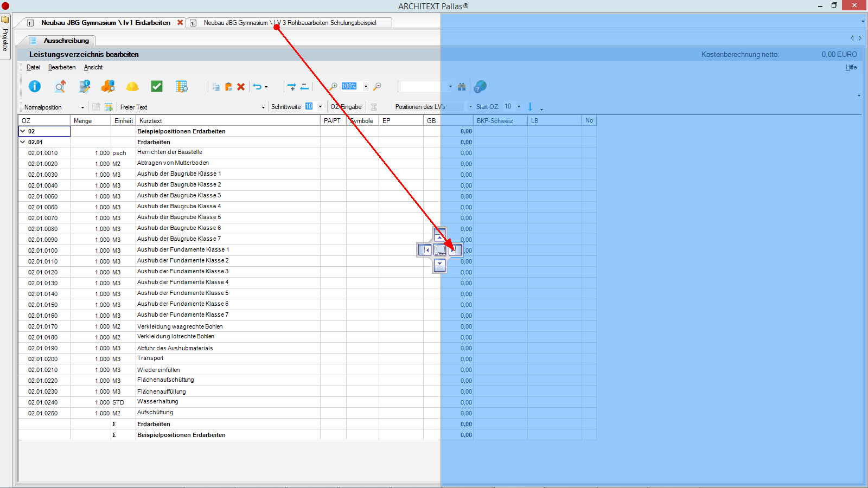Open the Ansicht menu
The width and height of the screenshot is (868, 488).
coord(93,67)
